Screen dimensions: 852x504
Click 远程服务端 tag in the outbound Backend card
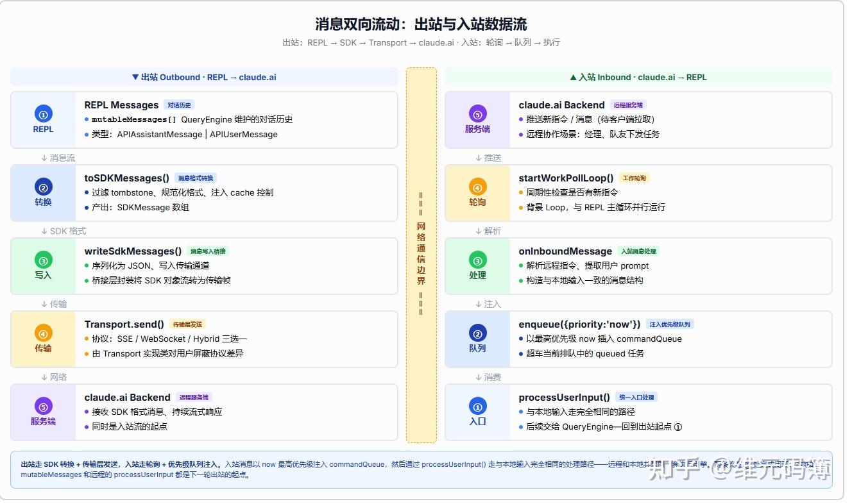[194, 398]
